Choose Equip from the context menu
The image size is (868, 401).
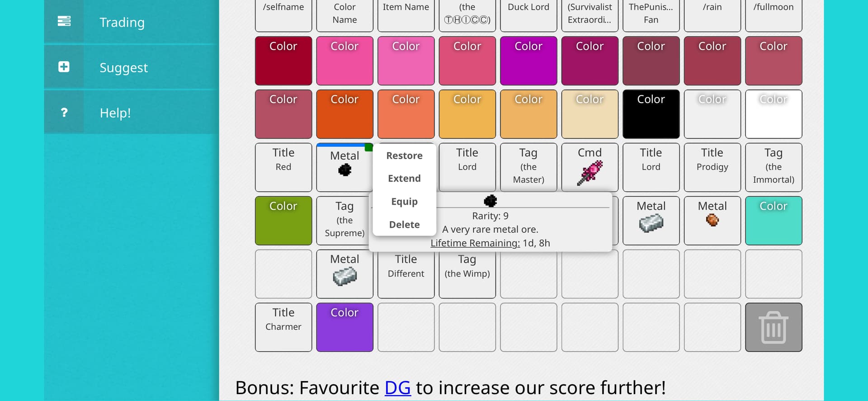(x=404, y=202)
